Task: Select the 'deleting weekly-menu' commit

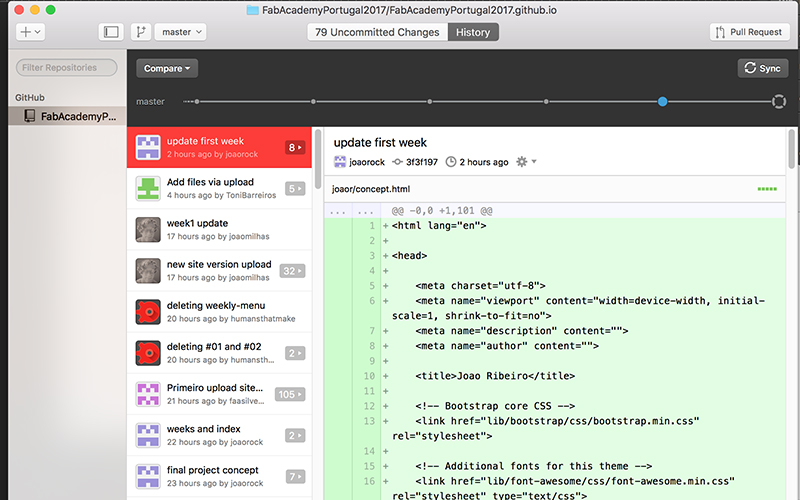Action: pyautogui.click(x=219, y=312)
